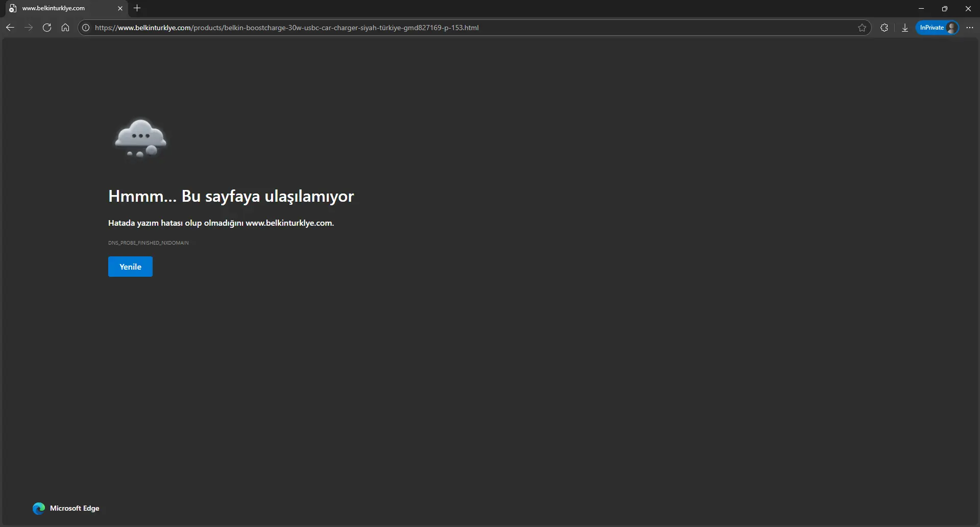Click the 'Hatada yazım hatası' message text
Viewport: 980px width, 527px height.
[221, 223]
